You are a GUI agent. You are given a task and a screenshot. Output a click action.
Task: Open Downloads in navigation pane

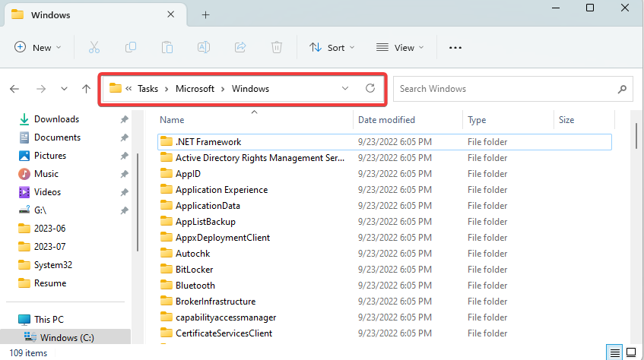[56, 119]
